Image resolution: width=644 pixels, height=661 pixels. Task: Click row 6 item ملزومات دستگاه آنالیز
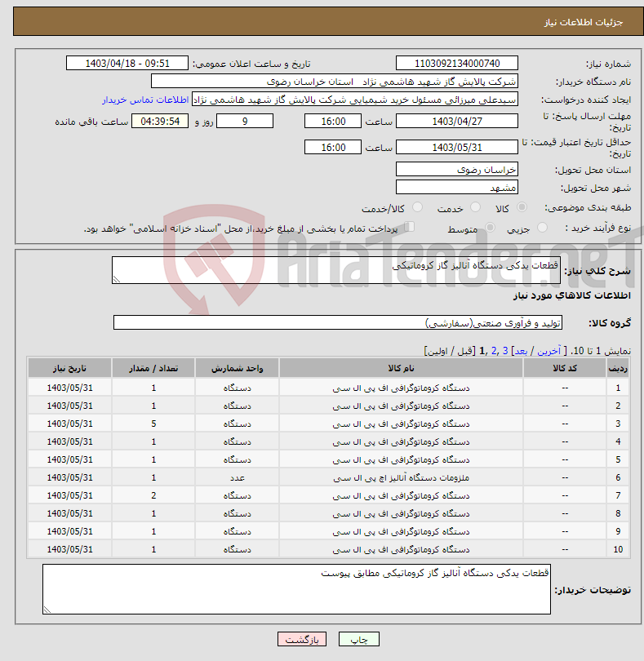[401, 477]
